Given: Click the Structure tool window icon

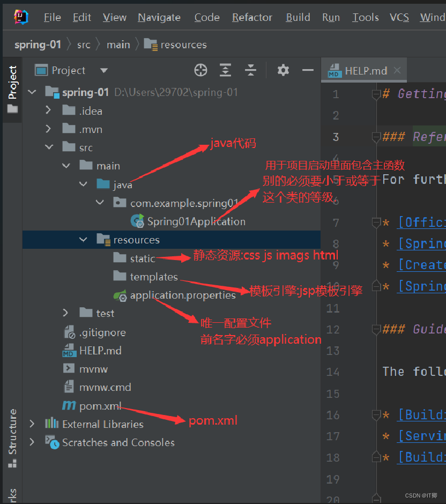Looking at the screenshot, I should pos(12,463).
